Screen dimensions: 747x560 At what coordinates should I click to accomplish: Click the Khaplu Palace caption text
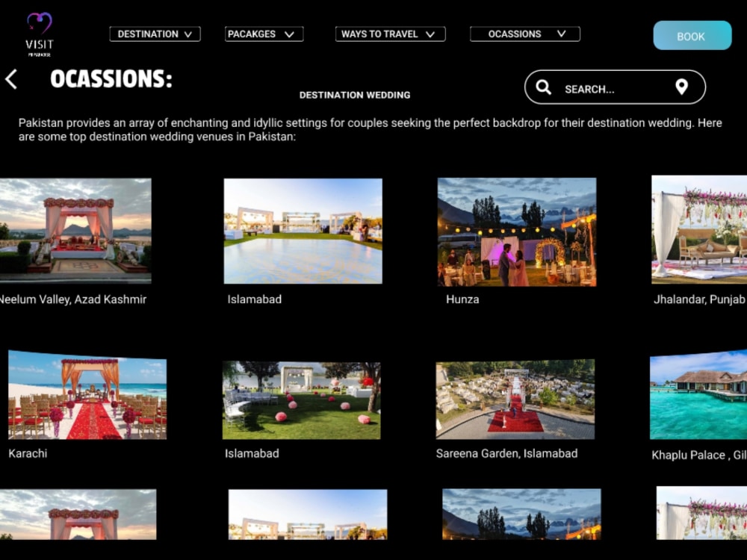pos(699,455)
